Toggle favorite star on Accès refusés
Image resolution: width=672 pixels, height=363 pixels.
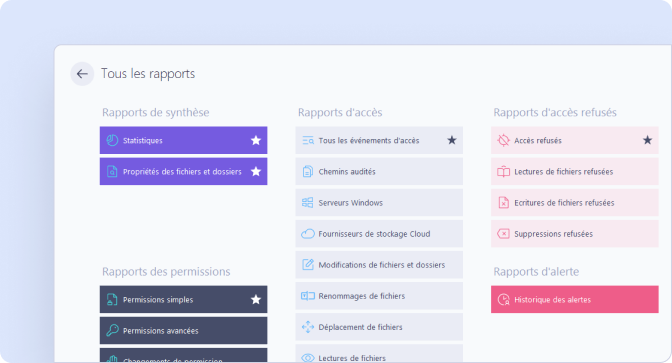point(648,140)
